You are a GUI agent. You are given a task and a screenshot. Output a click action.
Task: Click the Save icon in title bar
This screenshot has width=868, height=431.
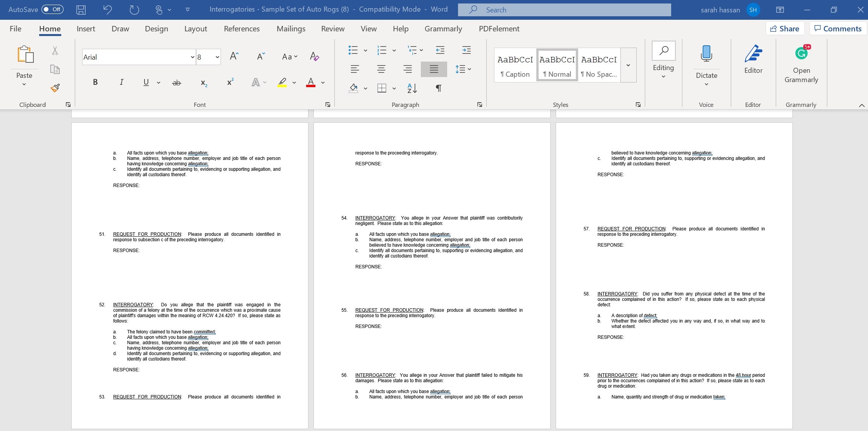81,10
